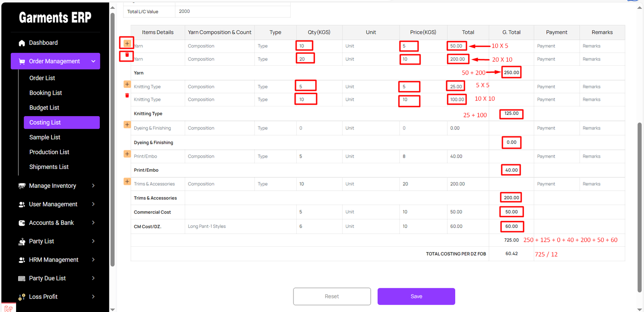Click the plus icon on the Yarn row
Screen dimensions: 644x312
click(x=127, y=43)
